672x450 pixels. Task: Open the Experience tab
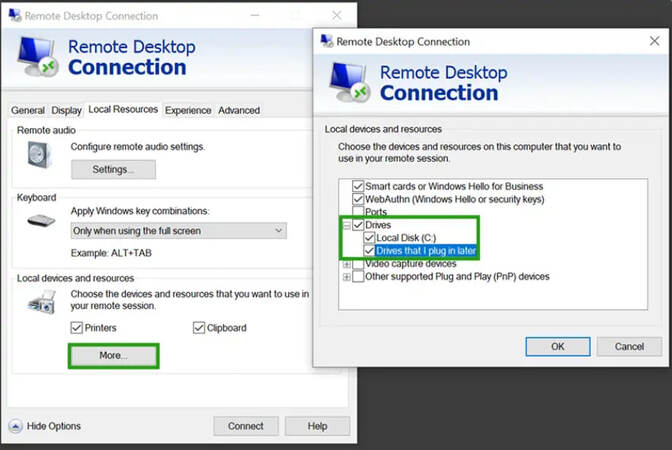[188, 110]
